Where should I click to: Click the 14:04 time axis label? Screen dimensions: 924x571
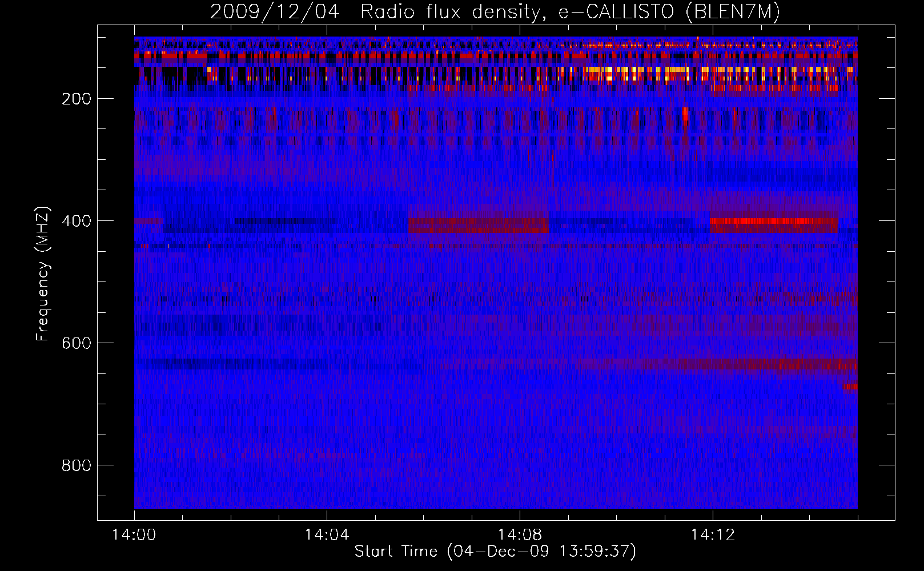click(x=327, y=535)
